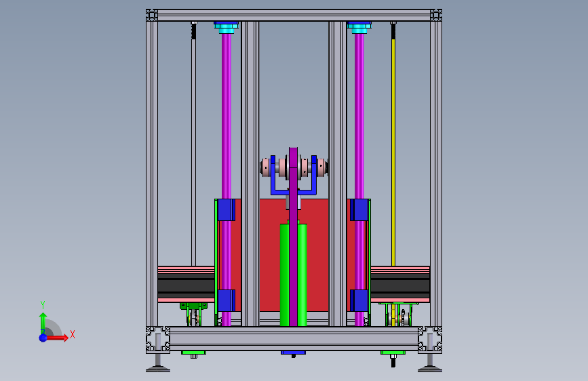Select the right outer vertical frame post
Screen dimensions: 588x381
point(436,174)
